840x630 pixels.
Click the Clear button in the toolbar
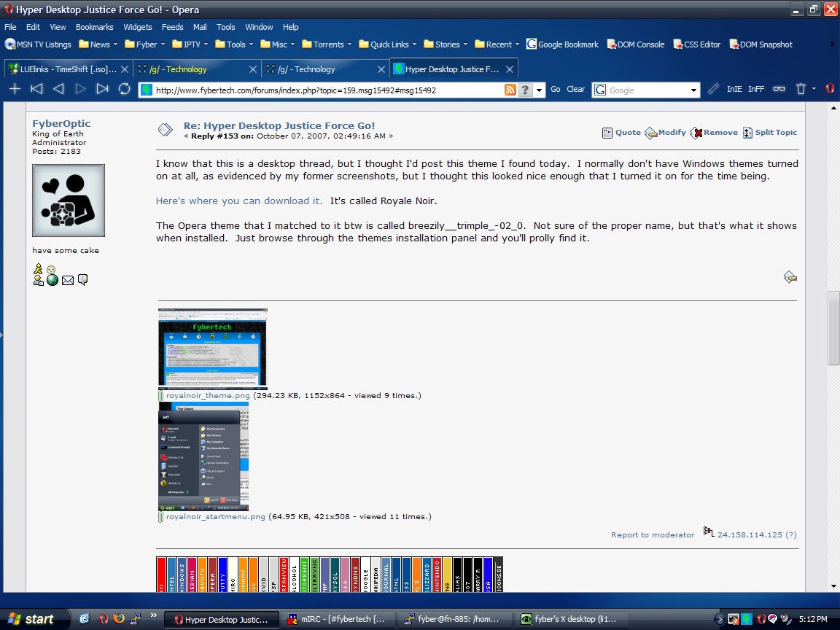coord(576,89)
